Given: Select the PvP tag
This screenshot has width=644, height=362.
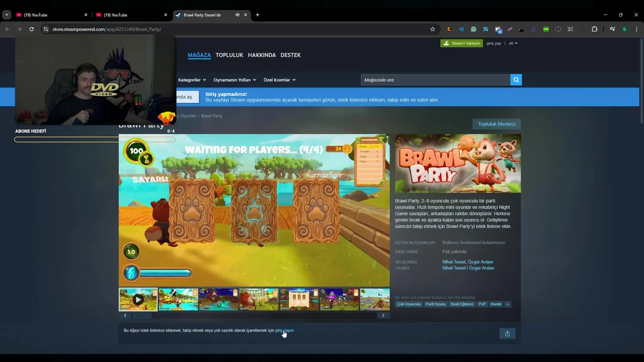Looking at the screenshot, I should 482,304.
